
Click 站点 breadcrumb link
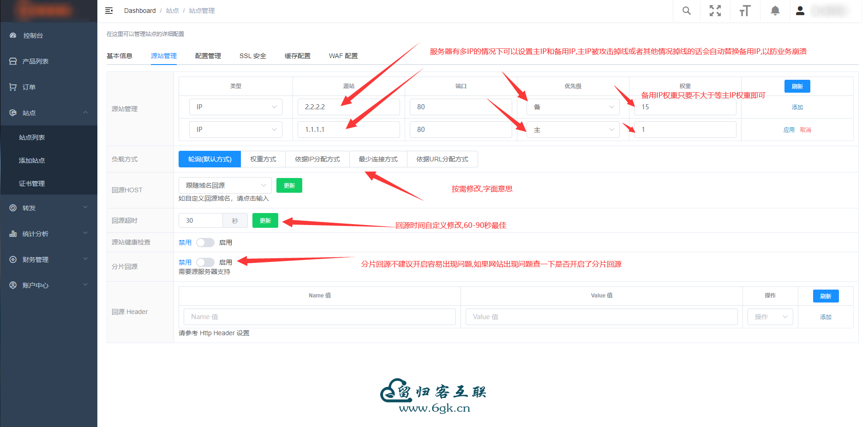tap(172, 11)
